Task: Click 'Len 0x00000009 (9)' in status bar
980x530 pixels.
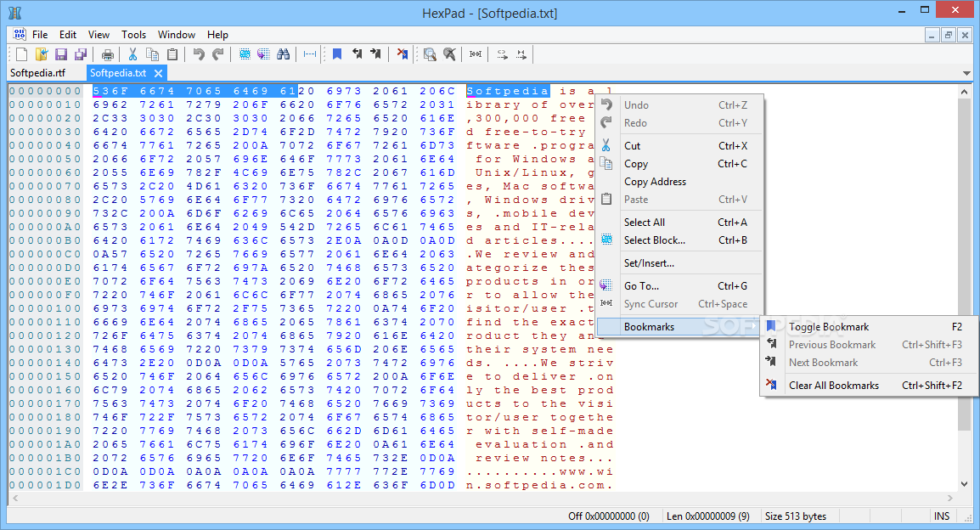Action: click(x=708, y=516)
